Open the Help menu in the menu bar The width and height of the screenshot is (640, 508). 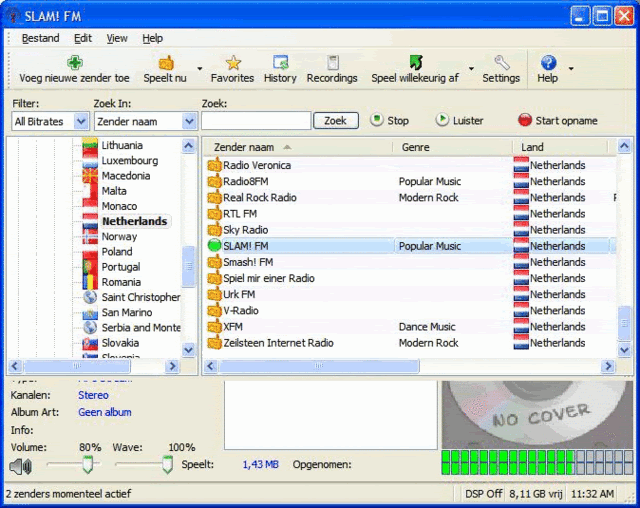153,38
